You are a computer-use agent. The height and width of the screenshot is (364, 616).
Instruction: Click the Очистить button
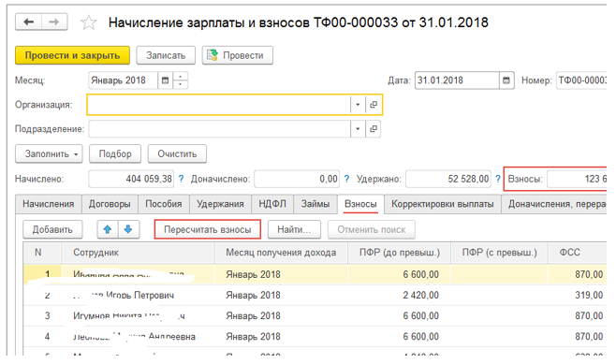click(177, 153)
